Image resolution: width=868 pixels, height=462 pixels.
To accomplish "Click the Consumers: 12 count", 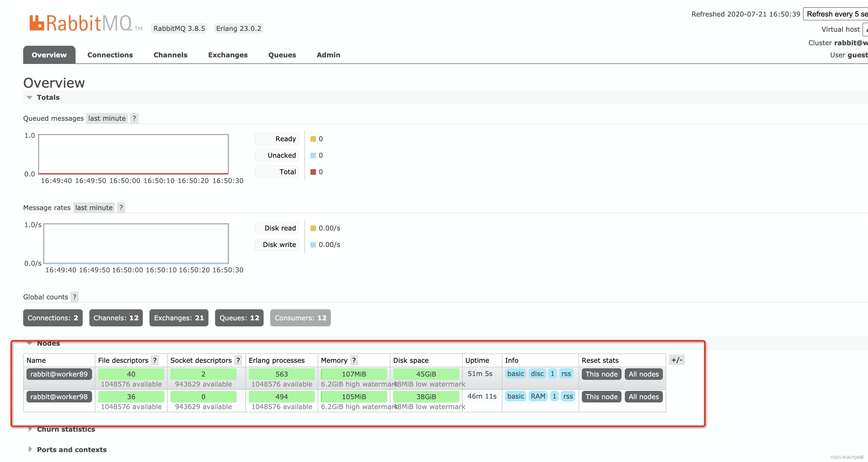I will tap(300, 318).
